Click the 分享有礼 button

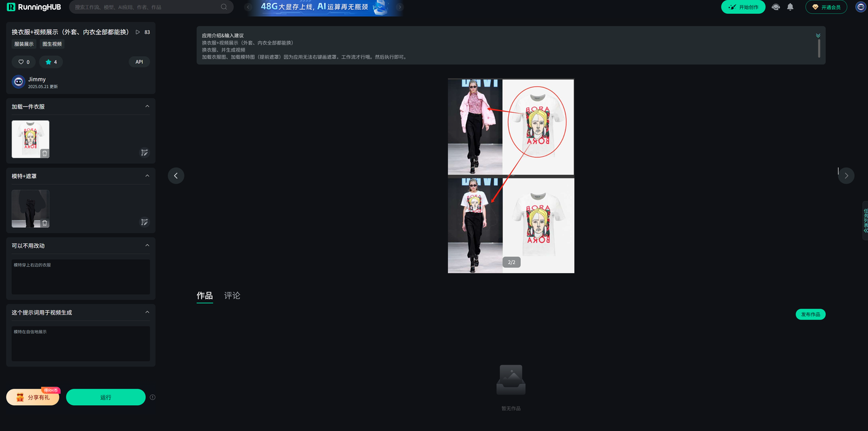pyautogui.click(x=33, y=397)
